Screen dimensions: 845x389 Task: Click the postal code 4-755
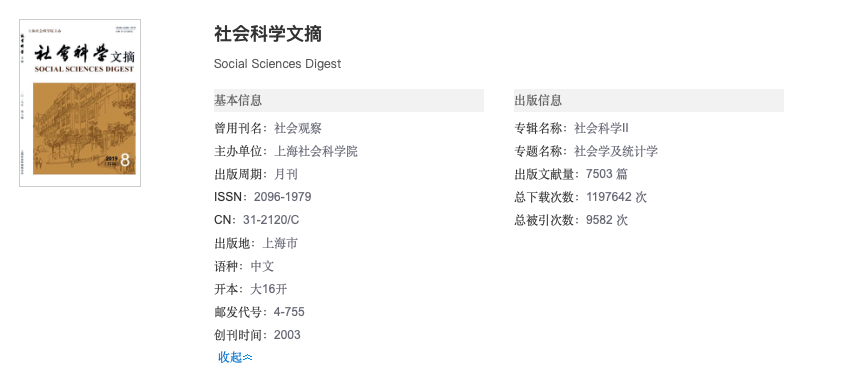[289, 312]
